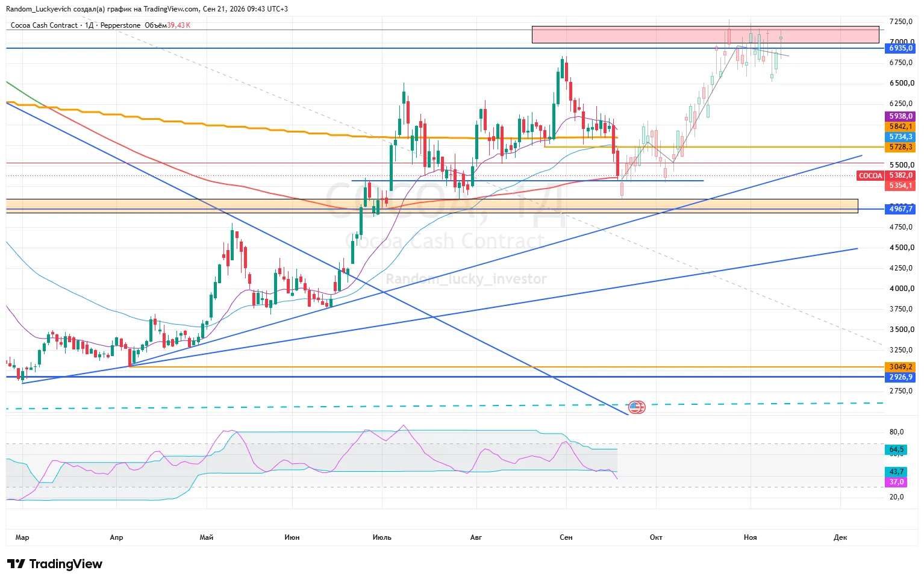Screen dimensions: 924x582
Task: Click the Cocoa Cash Contract symbol title
Action: point(44,25)
